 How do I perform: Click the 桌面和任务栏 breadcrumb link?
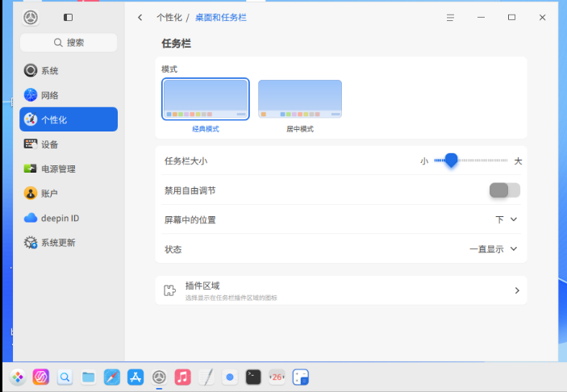221,18
